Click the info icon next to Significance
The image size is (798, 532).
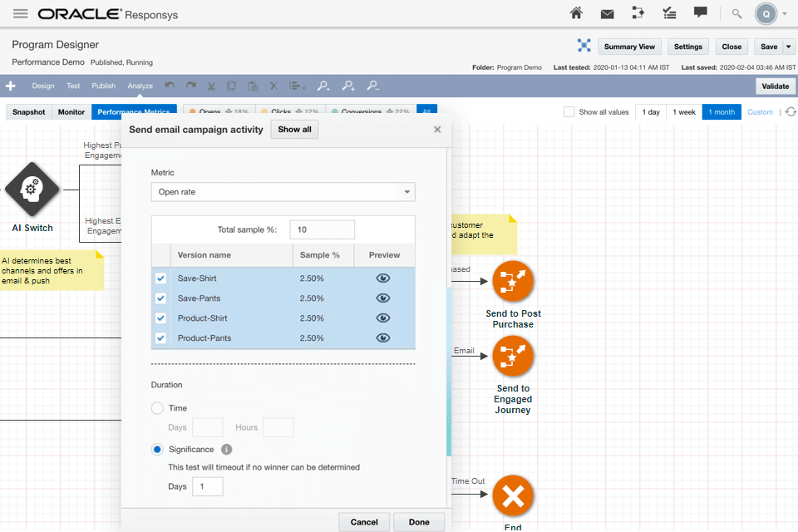coord(226,450)
